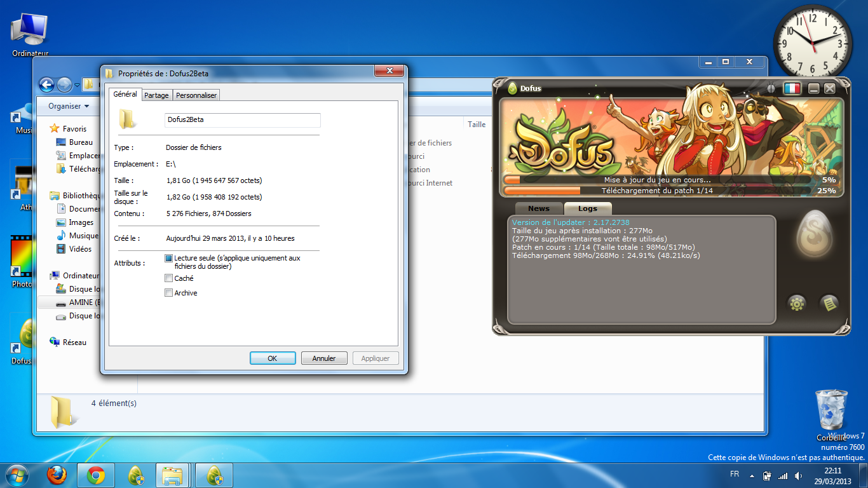Click Annuler in the Properties dialog

pos(324,358)
